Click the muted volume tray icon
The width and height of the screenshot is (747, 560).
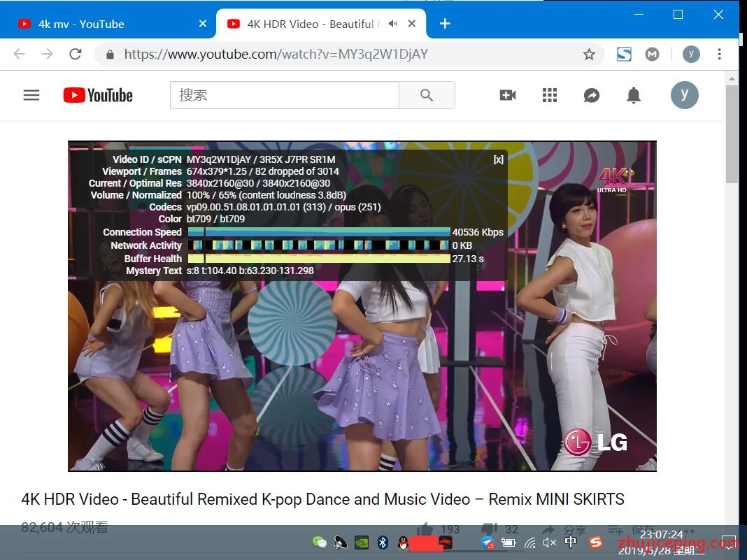click(x=549, y=543)
